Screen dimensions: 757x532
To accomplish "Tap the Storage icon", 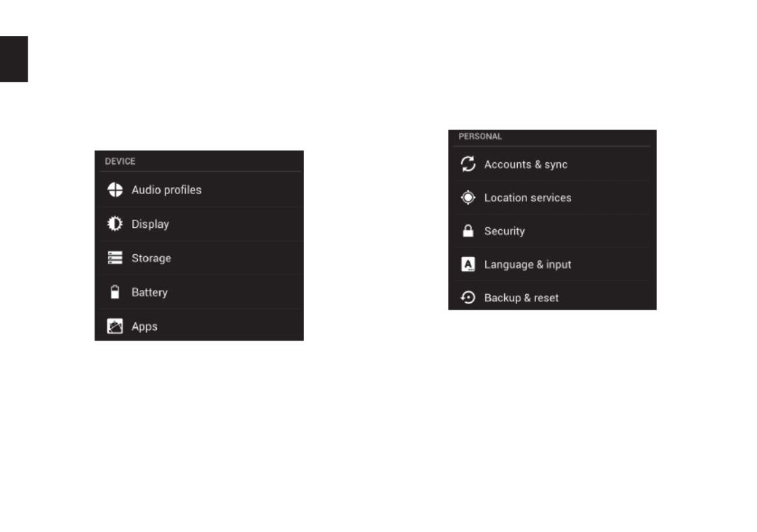I will [x=115, y=258].
